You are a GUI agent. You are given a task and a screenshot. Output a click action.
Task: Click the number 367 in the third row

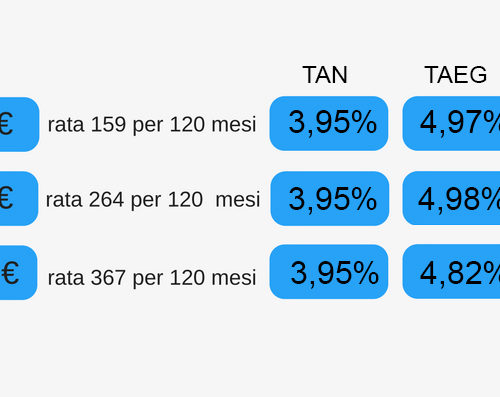click(x=108, y=277)
